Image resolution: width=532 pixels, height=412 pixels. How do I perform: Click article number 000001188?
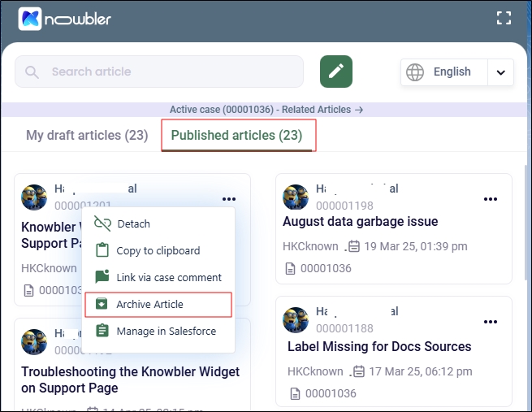tap(344, 328)
